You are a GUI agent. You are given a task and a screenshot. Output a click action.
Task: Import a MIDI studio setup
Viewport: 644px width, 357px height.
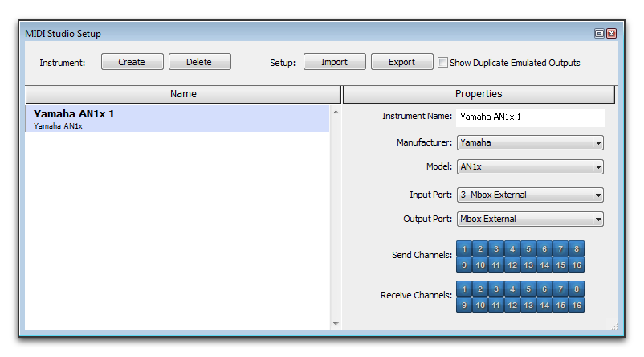pyautogui.click(x=335, y=62)
